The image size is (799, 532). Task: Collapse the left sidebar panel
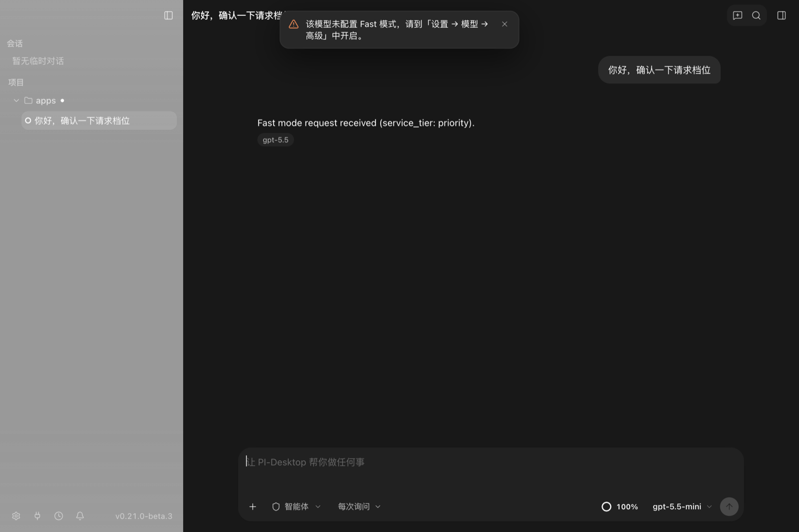click(168, 15)
